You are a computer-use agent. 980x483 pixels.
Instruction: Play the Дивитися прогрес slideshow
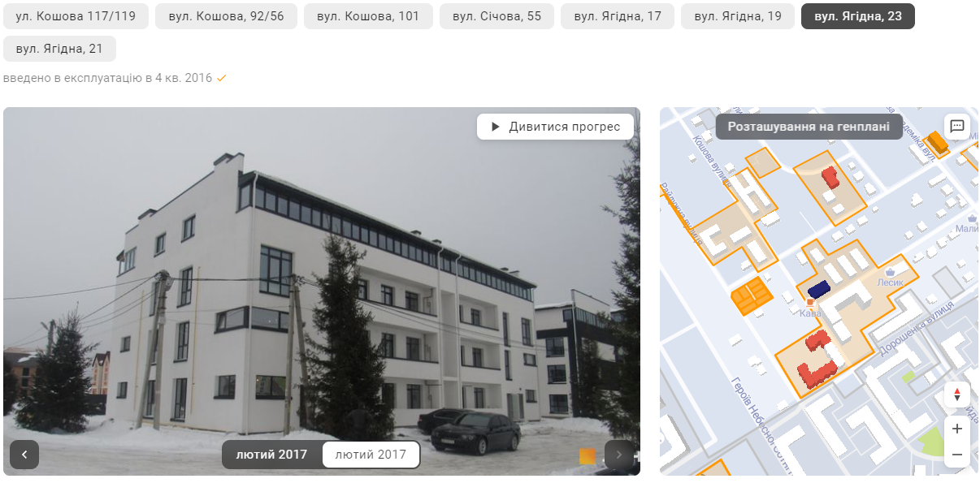point(555,127)
